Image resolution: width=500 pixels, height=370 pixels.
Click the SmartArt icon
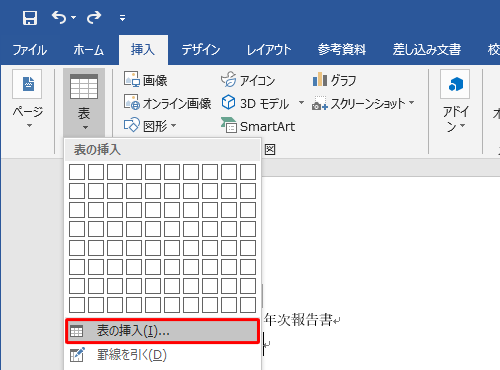coord(229,125)
